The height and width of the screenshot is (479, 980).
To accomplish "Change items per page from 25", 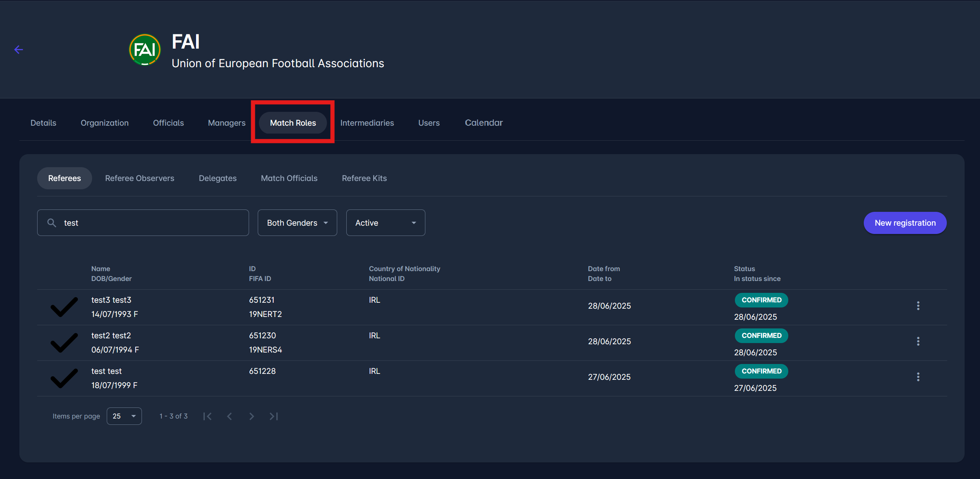I will (124, 416).
